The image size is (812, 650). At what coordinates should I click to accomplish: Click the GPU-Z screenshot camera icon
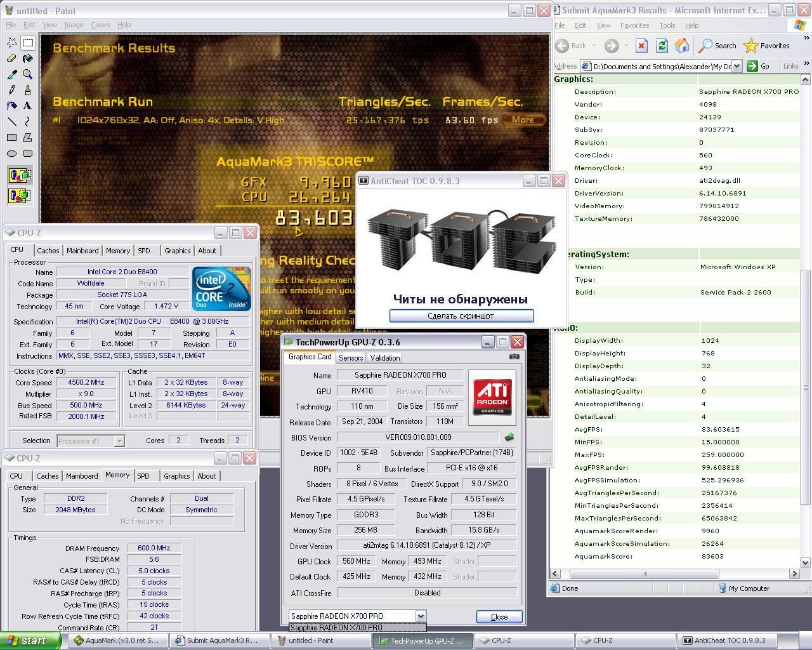[x=514, y=357]
